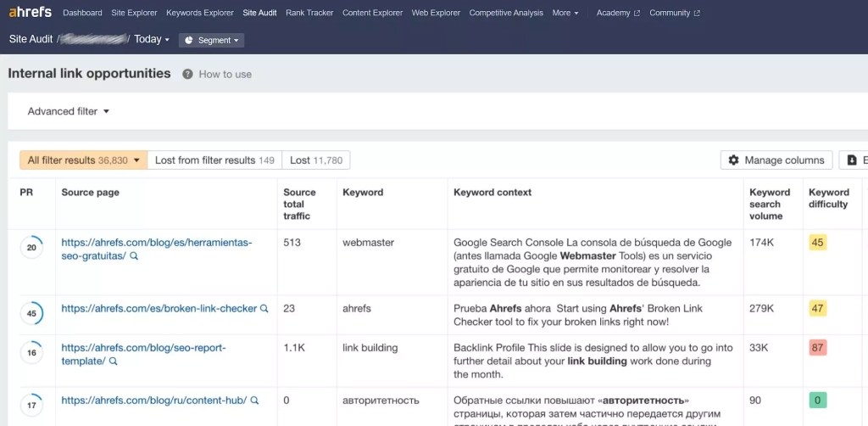Viewport: 868px width, 426px height.
Task: Click the green keyword difficulty 0 badge
Action: pyautogui.click(x=818, y=400)
